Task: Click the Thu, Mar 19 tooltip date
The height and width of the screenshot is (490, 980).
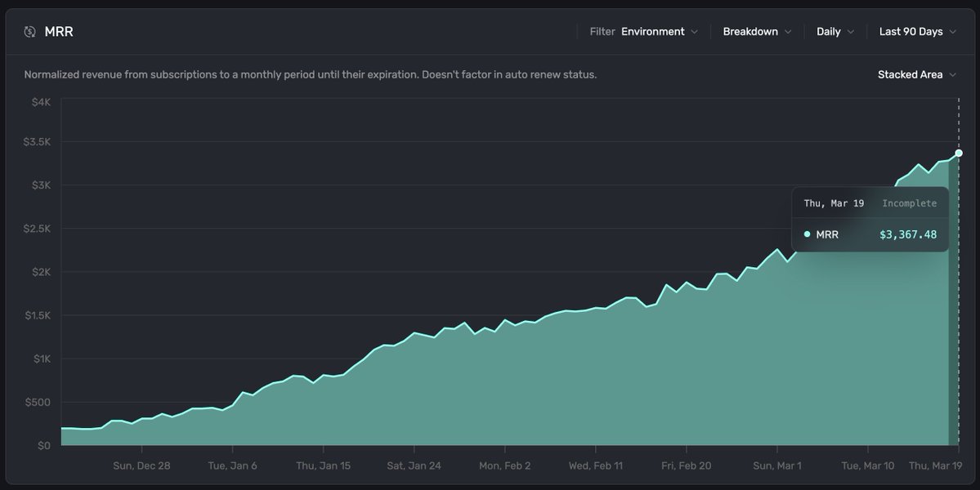Action: click(834, 203)
